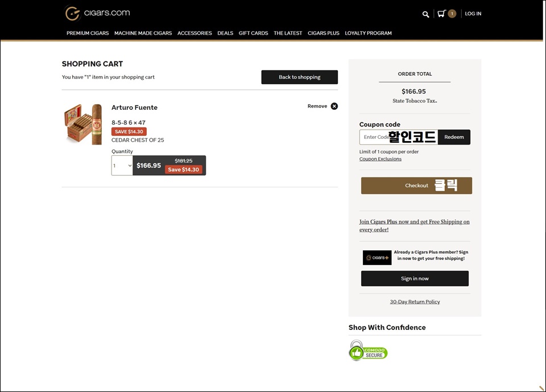
Task: Click the 'Save $14.30' badge in the price box
Action: click(184, 170)
